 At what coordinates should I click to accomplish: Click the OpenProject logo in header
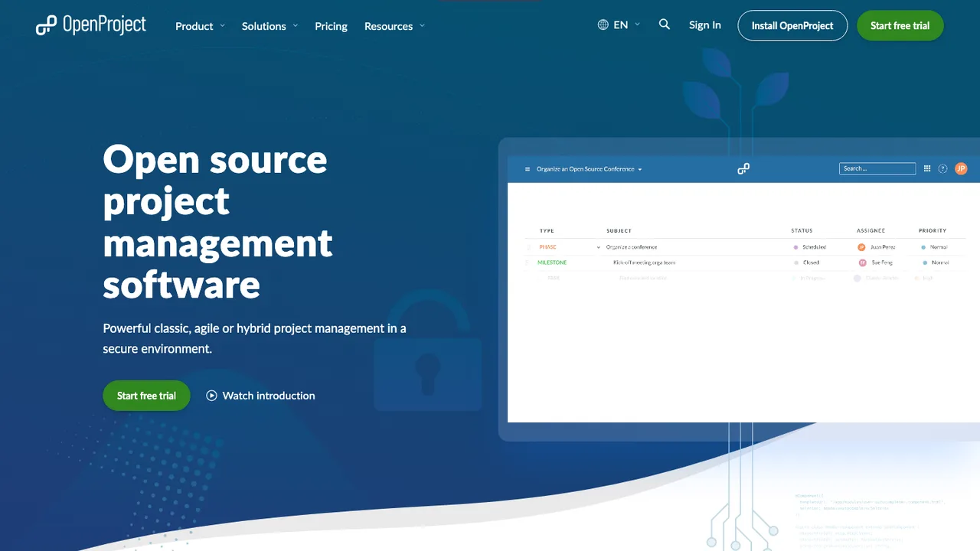(x=90, y=25)
